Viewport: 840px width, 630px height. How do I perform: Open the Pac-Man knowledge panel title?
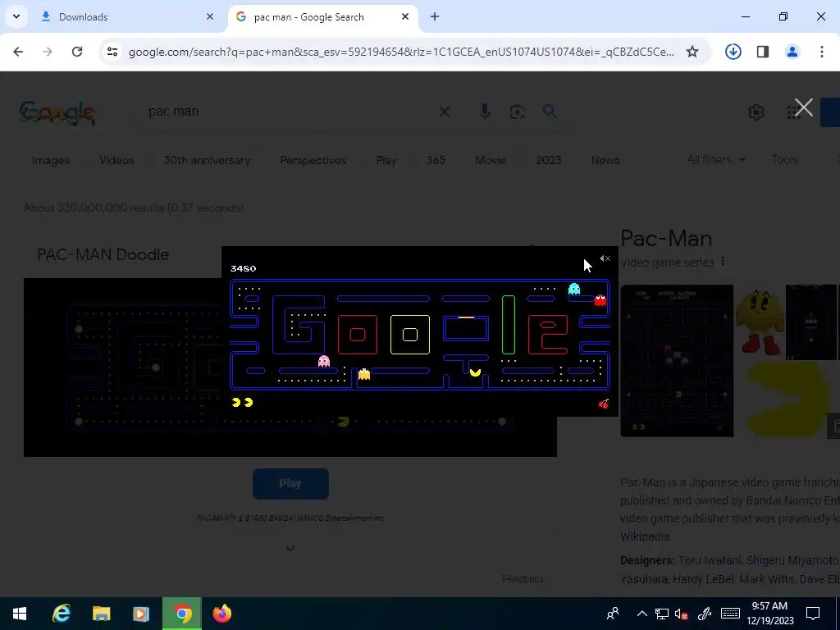click(x=666, y=239)
